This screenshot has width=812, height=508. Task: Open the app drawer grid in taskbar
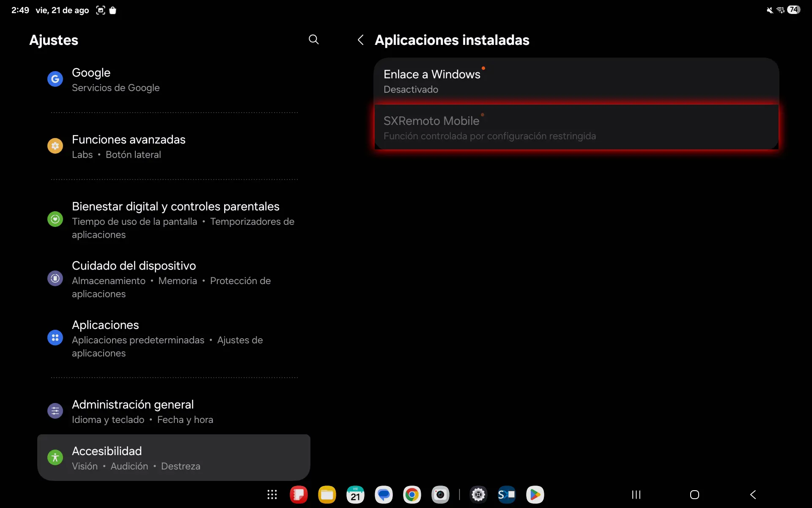272,494
